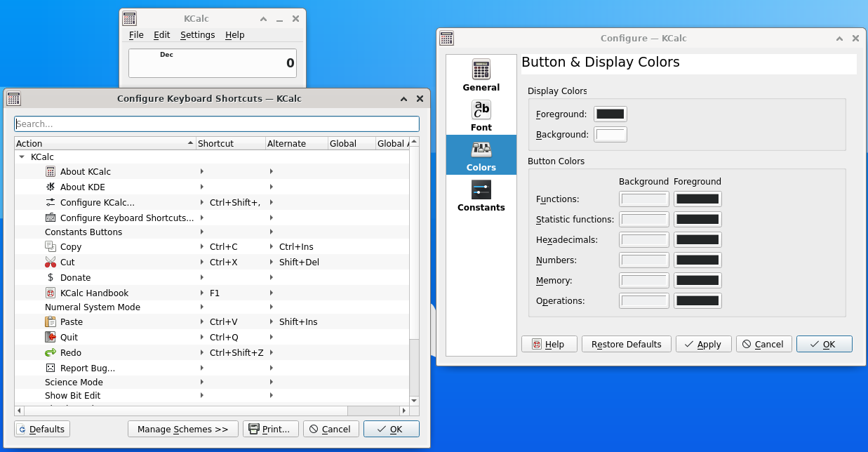The image size is (868, 452).
Task: Expand the Copy shortcut Ctrl+C editor
Action: [x=201, y=246]
